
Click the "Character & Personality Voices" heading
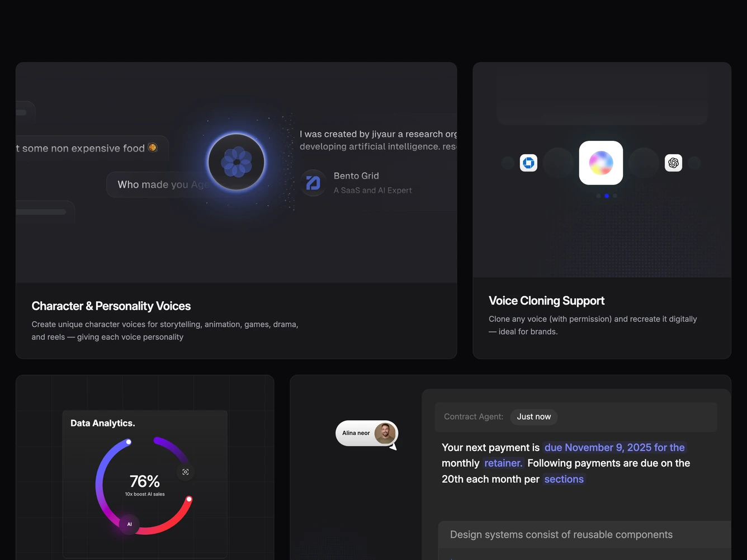pyautogui.click(x=111, y=306)
